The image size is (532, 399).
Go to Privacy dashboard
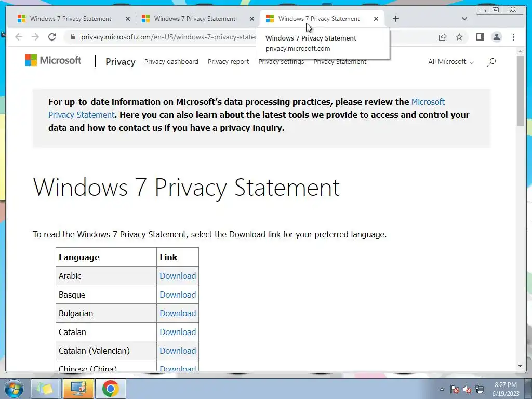[171, 61]
